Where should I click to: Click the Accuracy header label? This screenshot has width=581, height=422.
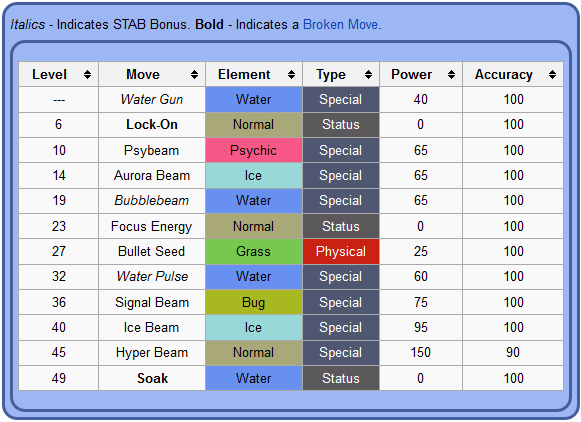click(x=504, y=74)
